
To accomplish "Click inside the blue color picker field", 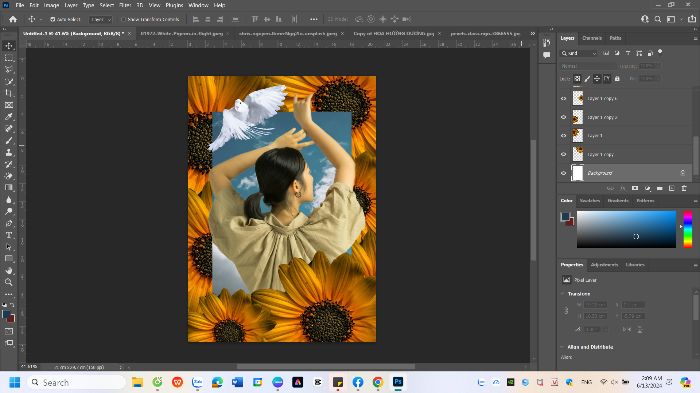I will tap(626, 230).
